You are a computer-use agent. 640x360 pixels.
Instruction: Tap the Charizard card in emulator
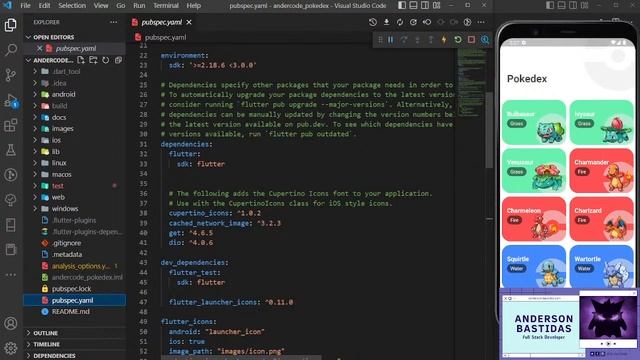point(601,219)
